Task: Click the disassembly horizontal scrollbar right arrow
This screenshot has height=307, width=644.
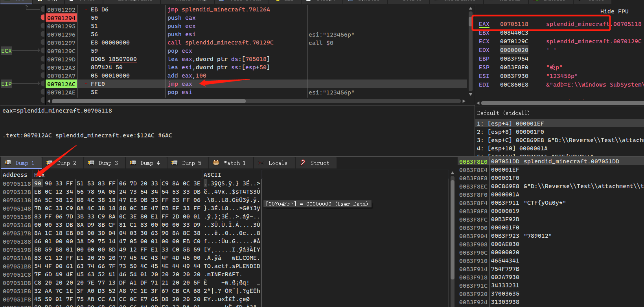Action: click(464, 101)
